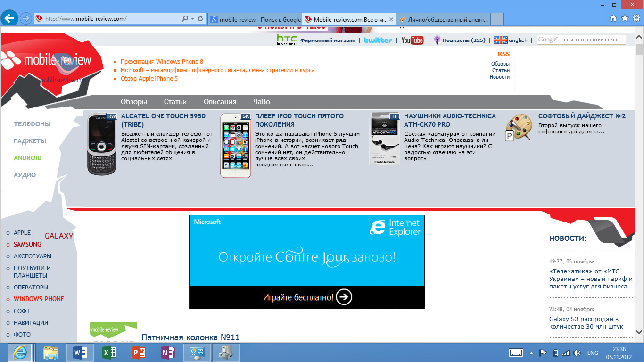Viewport: 644px width, 362px height.
Task: Click the YouTube logo in header
Action: [412, 40]
